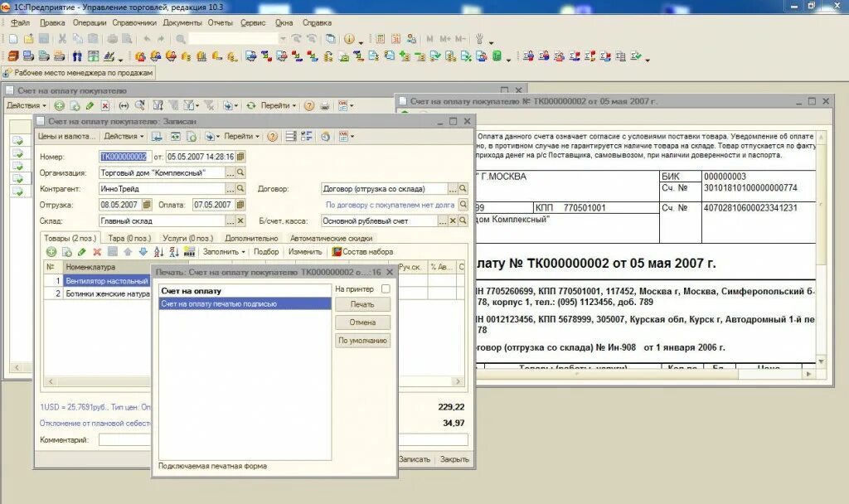This screenshot has height=504, width=849.
Task: Select Счет на оплату печатью подписью row
Action: click(x=245, y=304)
